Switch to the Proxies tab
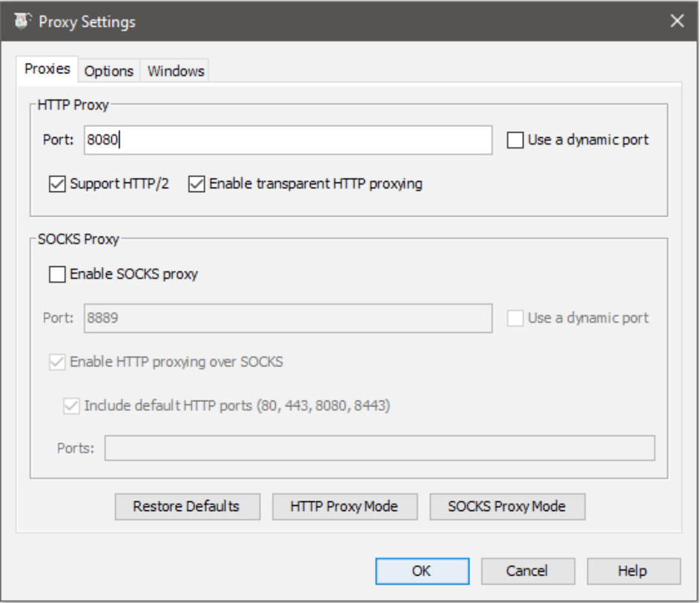This screenshot has width=700, height=603. (47, 70)
